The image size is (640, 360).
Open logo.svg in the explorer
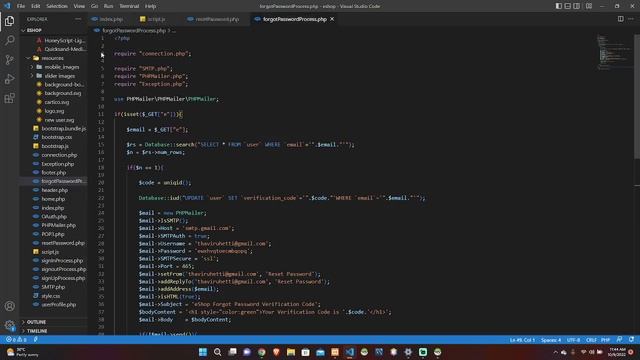[54, 111]
